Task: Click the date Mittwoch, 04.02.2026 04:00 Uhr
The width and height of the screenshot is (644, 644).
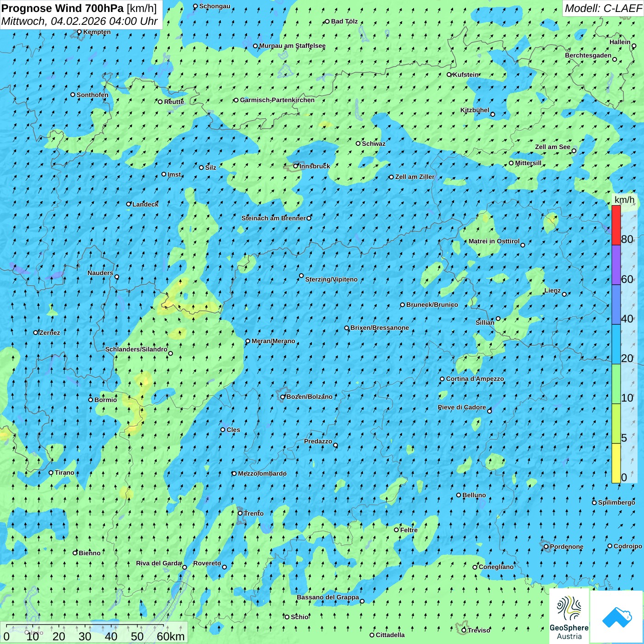Action: pos(80,21)
